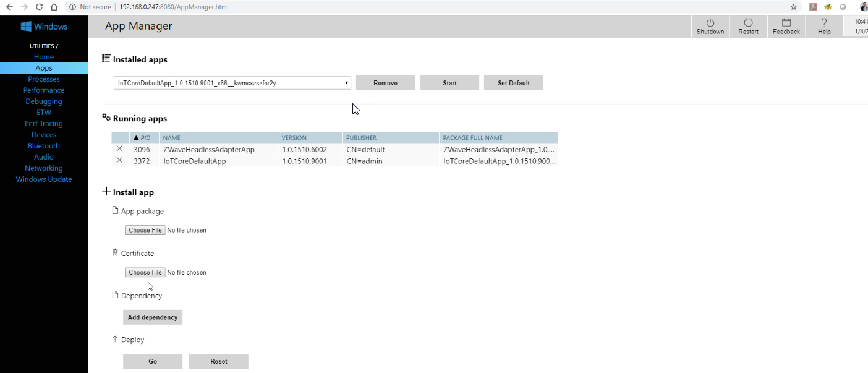Click ZWaveHeadlessAdapterApp name cell

(x=218, y=149)
